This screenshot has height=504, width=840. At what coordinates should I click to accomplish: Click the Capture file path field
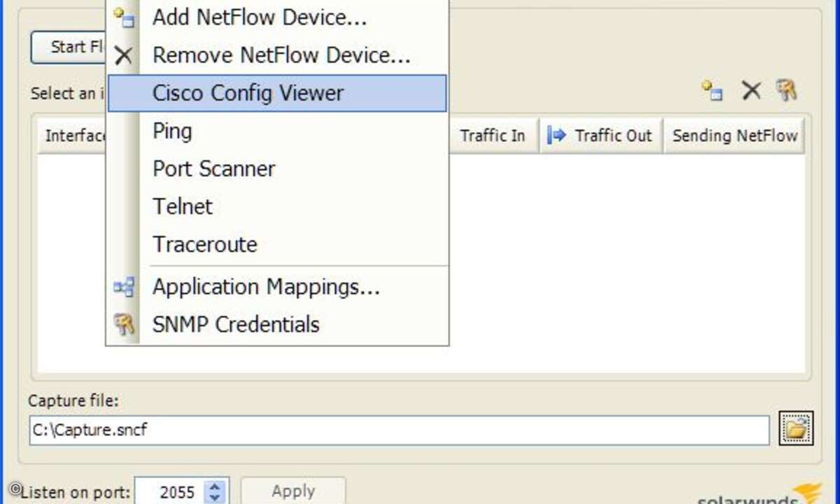[x=399, y=430]
